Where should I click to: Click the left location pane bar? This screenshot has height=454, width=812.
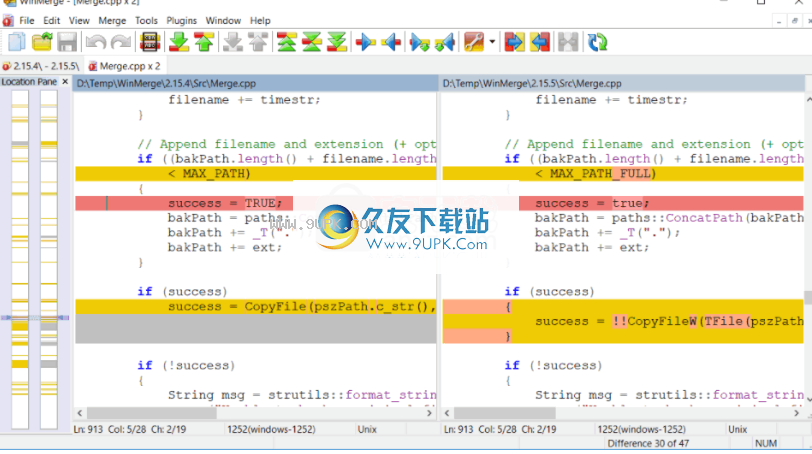(20, 259)
